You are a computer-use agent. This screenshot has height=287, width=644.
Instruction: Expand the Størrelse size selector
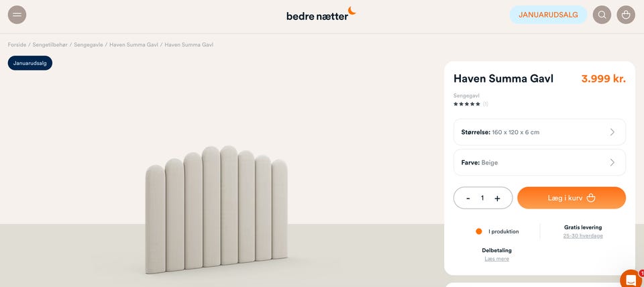pyautogui.click(x=539, y=132)
